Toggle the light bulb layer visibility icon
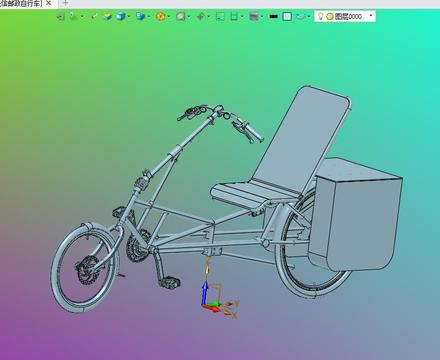440x360 pixels. point(320,16)
